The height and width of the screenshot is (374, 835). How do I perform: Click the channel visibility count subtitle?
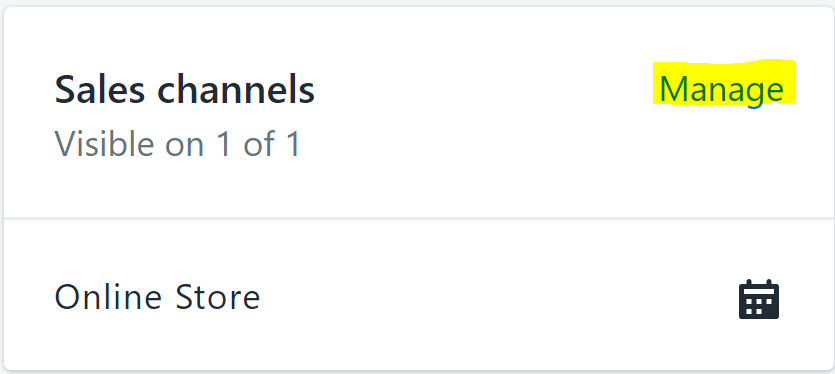pos(178,143)
